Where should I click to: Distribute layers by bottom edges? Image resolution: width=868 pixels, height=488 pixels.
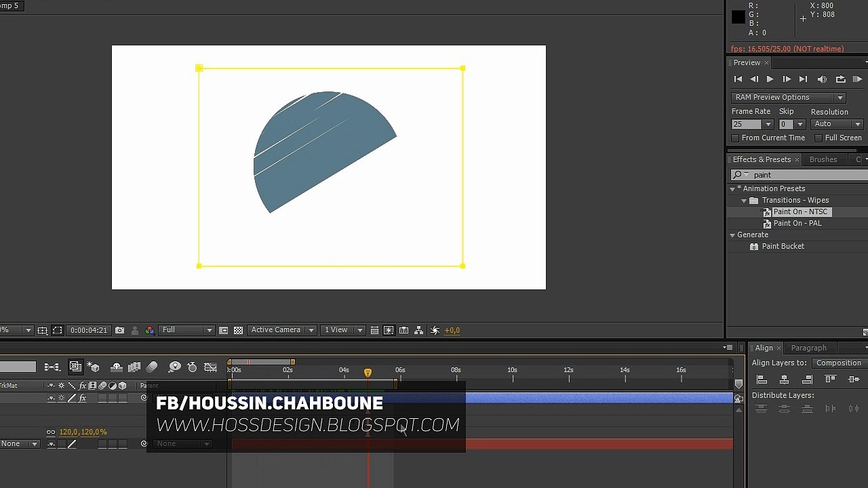[x=807, y=409]
